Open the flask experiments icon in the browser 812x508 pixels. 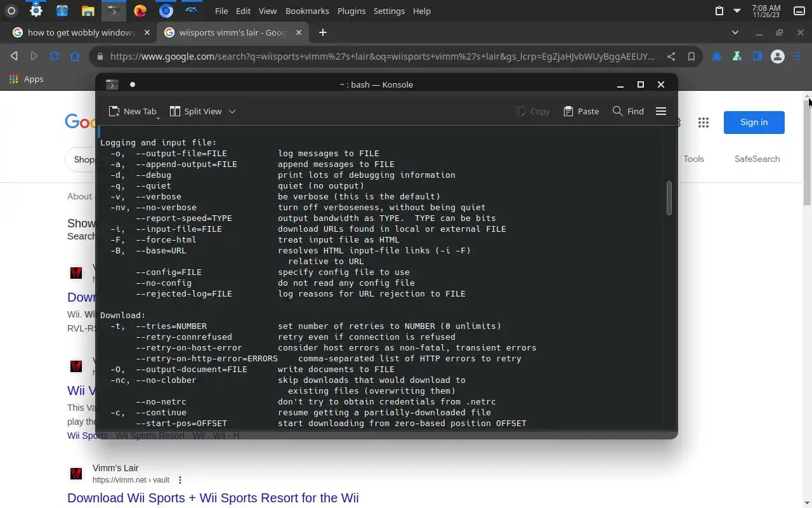click(737, 57)
